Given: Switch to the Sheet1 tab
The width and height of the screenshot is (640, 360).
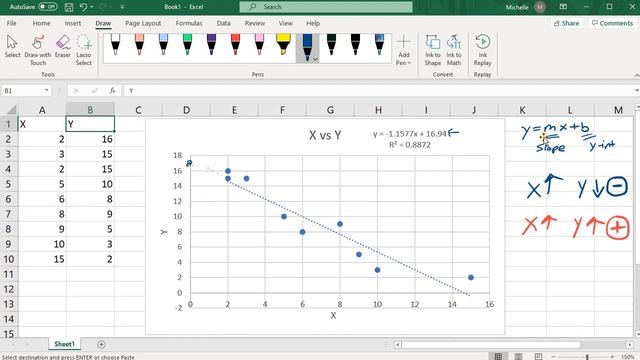Looking at the screenshot, I should point(64,344).
